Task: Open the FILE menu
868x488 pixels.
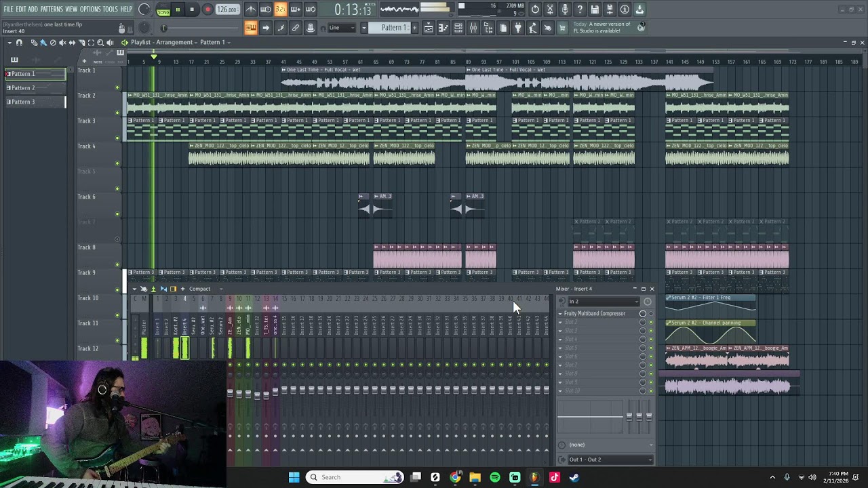Action: coord(8,9)
